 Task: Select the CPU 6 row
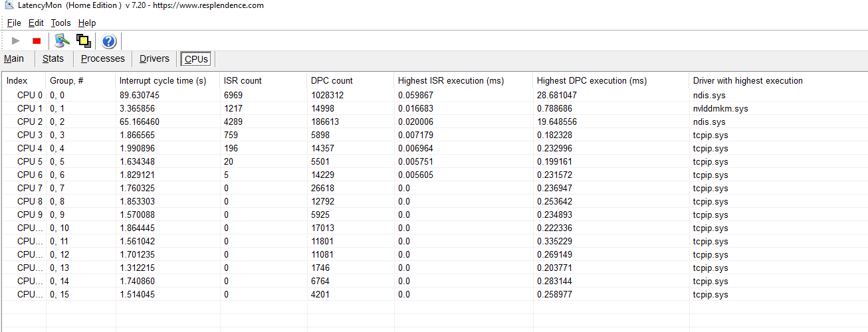tap(434, 175)
